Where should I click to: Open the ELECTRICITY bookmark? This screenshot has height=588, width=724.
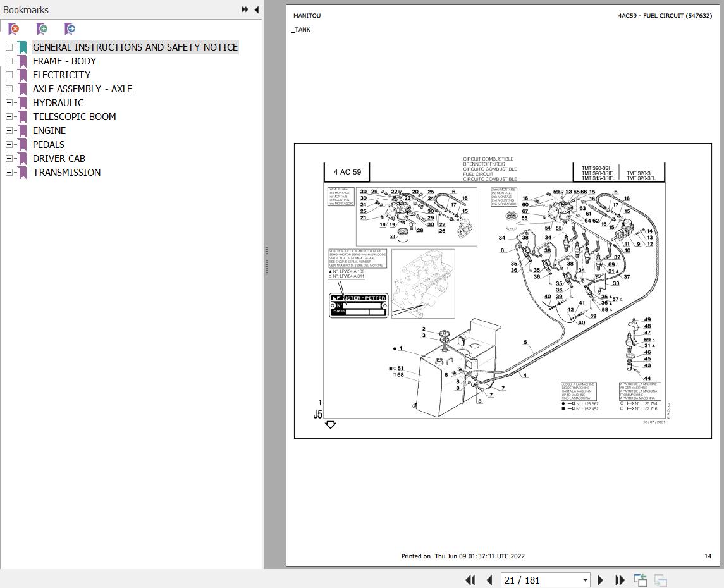61,75
